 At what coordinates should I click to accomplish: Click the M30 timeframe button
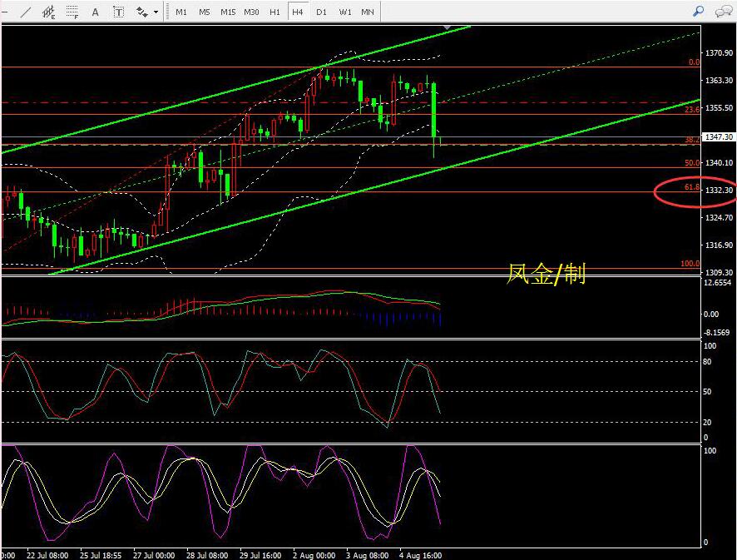coord(251,12)
